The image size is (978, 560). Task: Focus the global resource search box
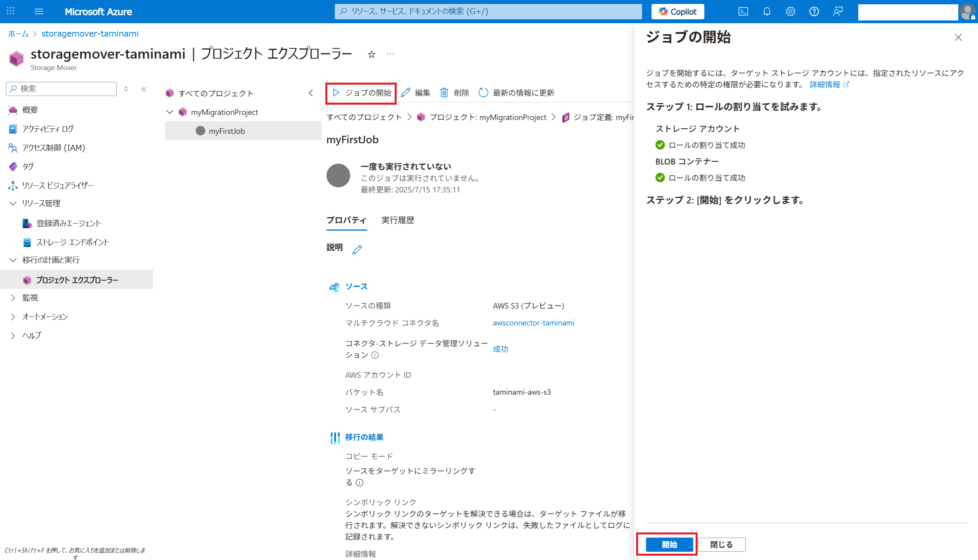click(x=488, y=11)
